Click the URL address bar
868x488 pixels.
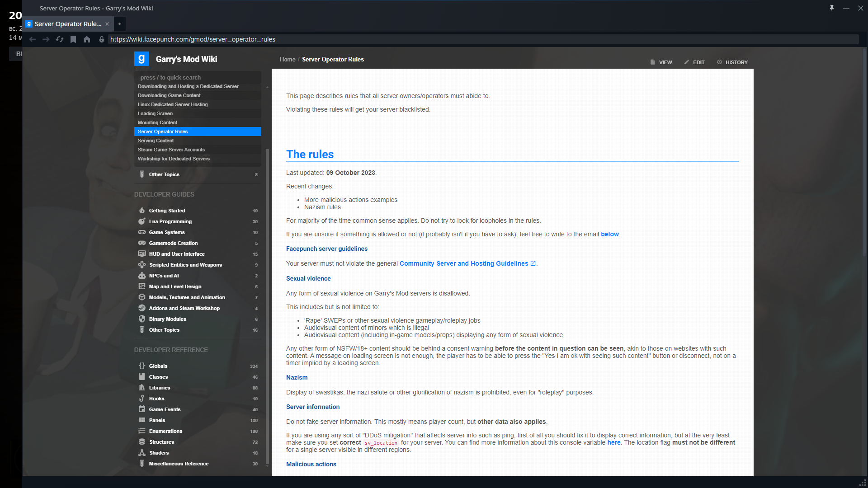point(483,39)
